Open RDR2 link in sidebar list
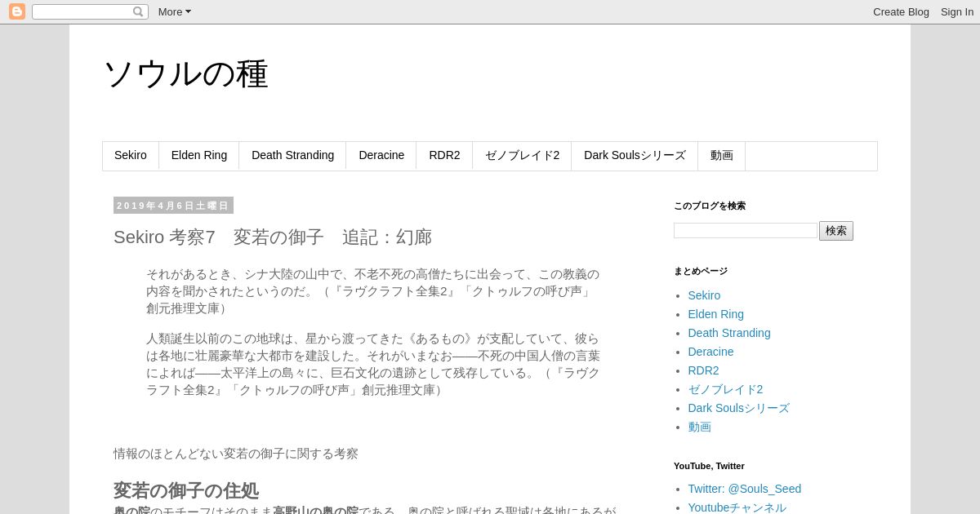 click(703, 370)
